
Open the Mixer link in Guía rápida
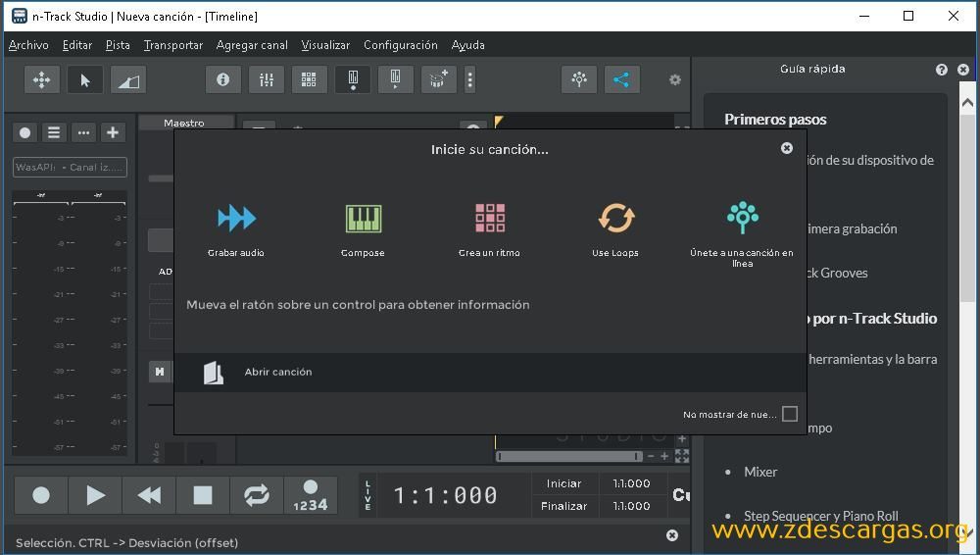pyautogui.click(x=760, y=472)
